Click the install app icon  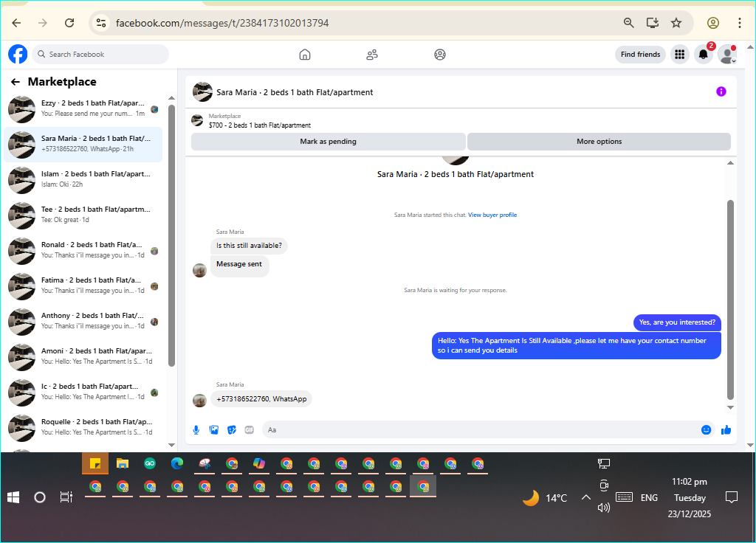[653, 23]
